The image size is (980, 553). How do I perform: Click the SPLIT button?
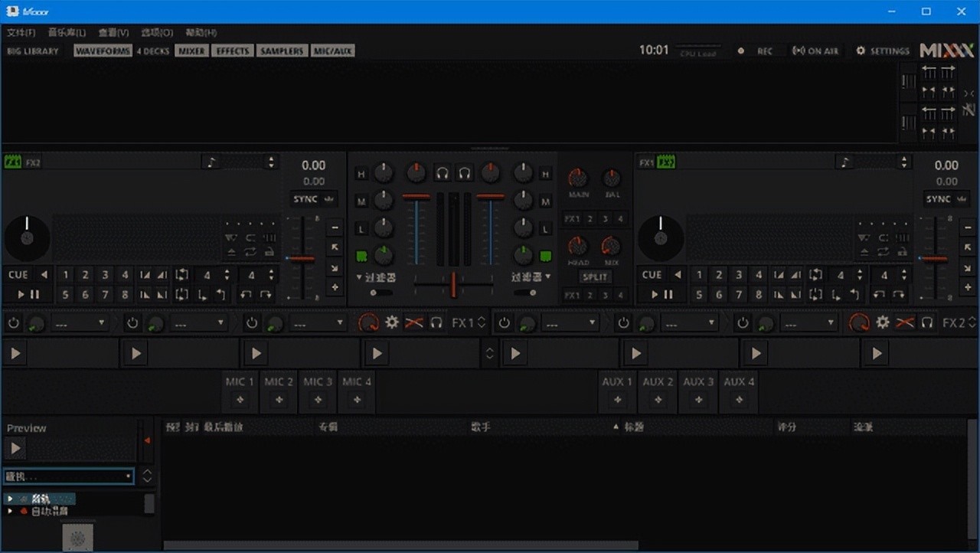click(595, 276)
